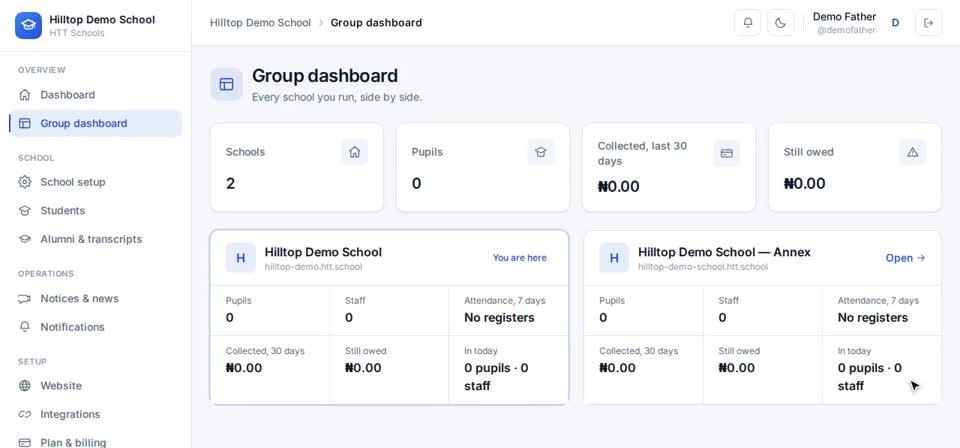This screenshot has width=960, height=448.
Task: Open Notices & news in the sidebar
Action: 96,299
